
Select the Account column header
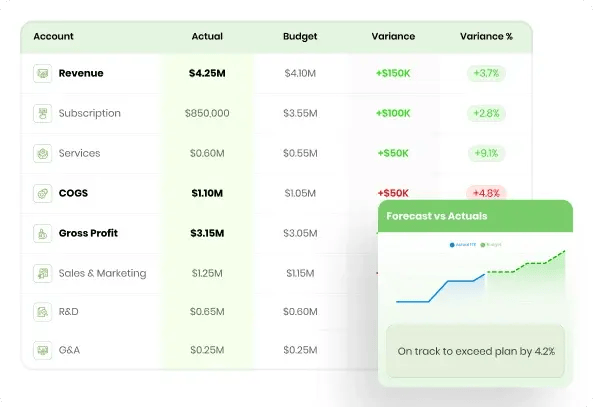(x=53, y=36)
